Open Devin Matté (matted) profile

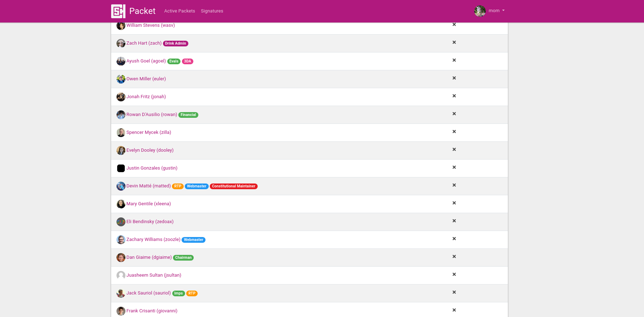(x=149, y=186)
